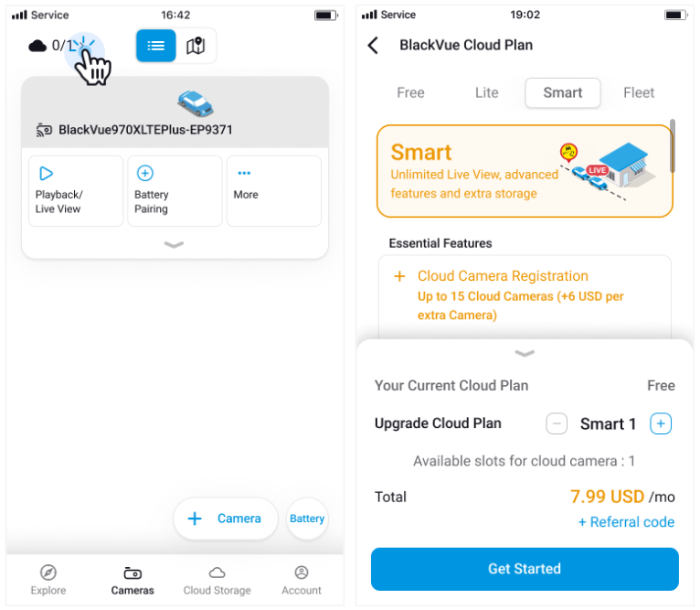Open Battery Pairing option
The width and height of the screenshot is (700, 610).
point(175,190)
